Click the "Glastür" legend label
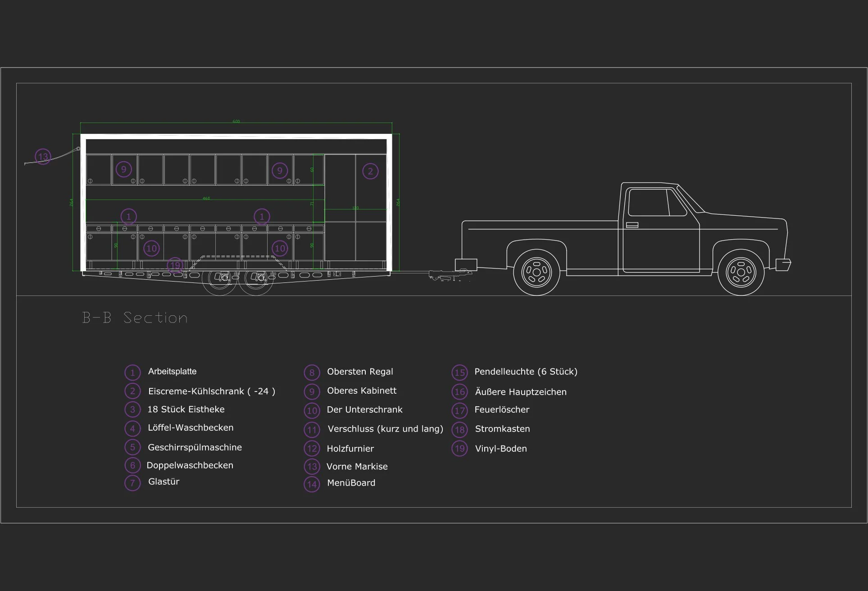The height and width of the screenshot is (591, 868). [164, 482]
